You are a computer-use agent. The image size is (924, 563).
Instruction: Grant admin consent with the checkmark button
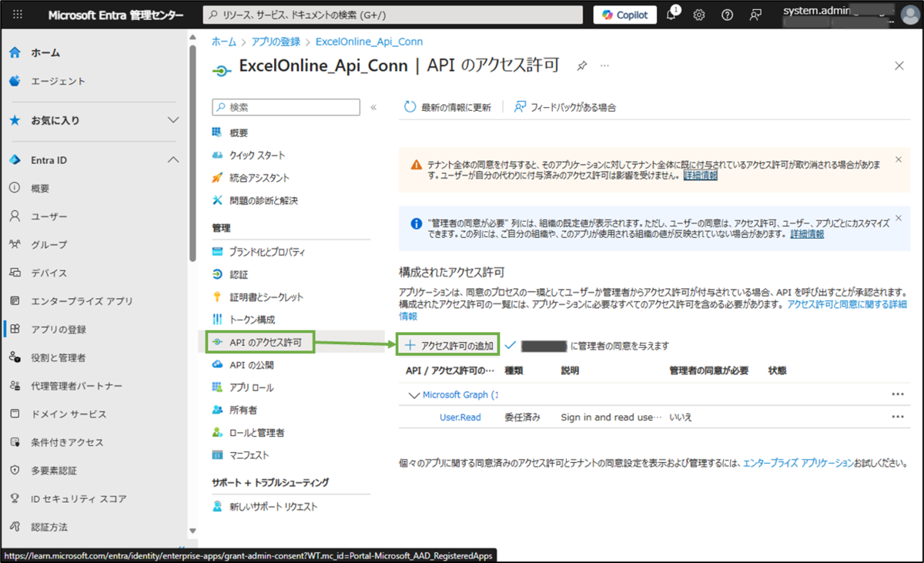(x=588, y=346)
